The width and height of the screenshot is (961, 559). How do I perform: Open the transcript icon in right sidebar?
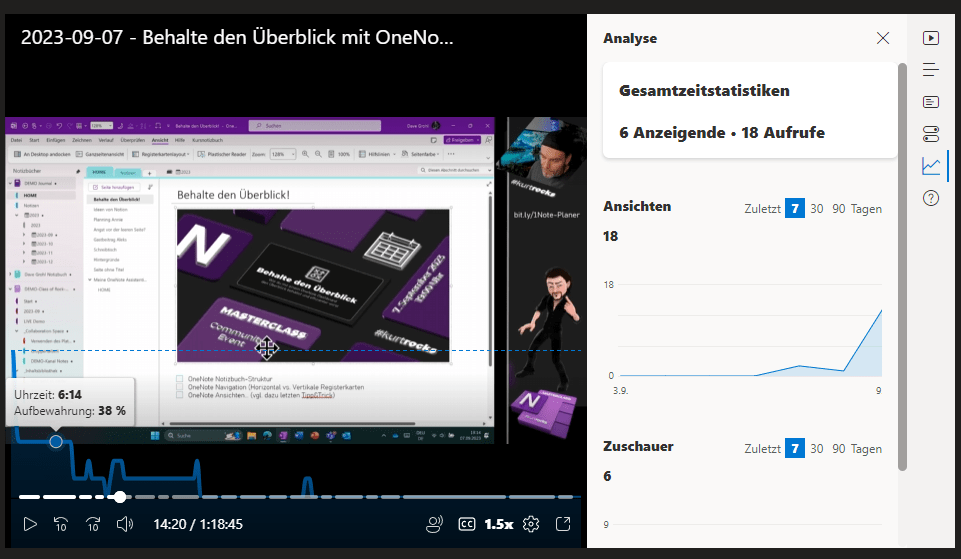(931, 102)
